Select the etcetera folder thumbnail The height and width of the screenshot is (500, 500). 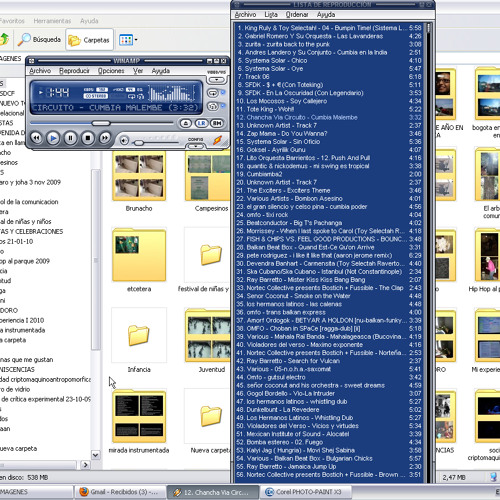[x=139, y=255]
